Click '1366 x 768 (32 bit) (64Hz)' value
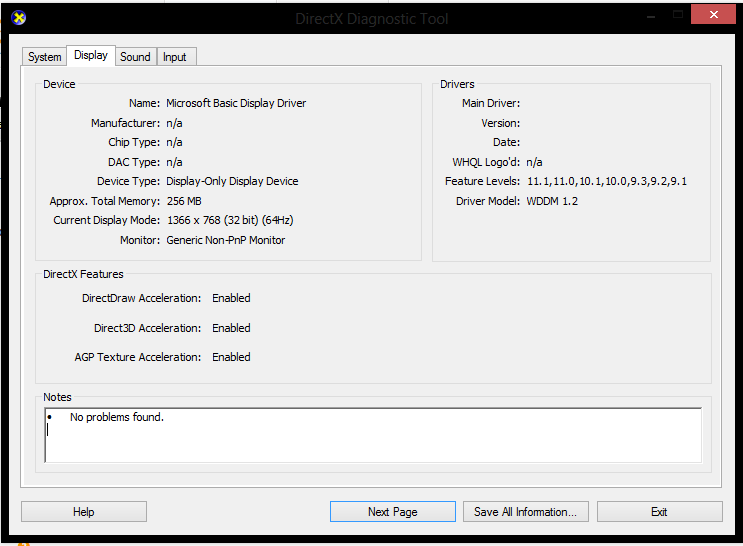 pos(230,220)
